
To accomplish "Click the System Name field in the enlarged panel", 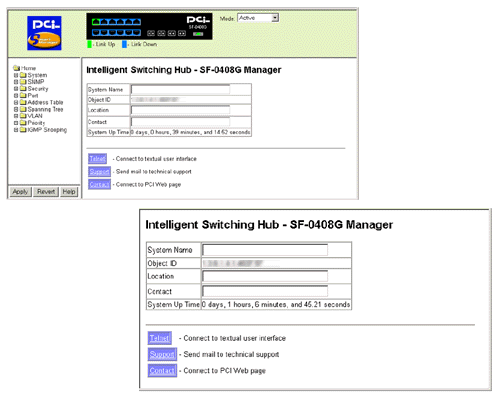I will click(x=265, y=250).
